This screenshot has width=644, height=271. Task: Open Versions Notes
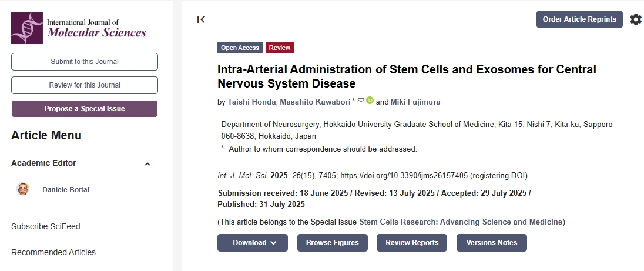(x=491, y=243)
